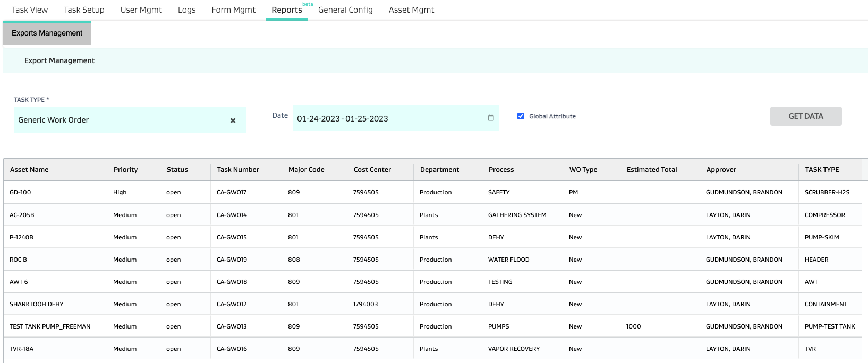Go to the User Mgmt tab

point(141,10)
